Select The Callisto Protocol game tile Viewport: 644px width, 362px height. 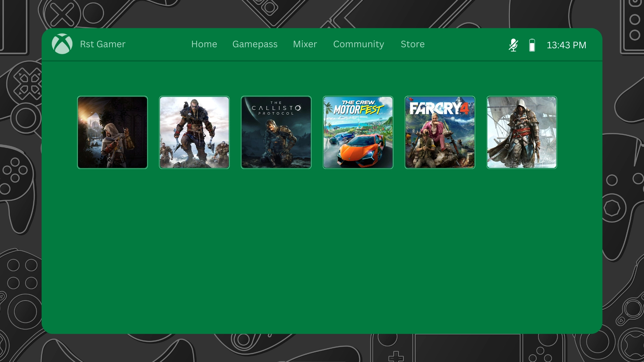point(276,132)
